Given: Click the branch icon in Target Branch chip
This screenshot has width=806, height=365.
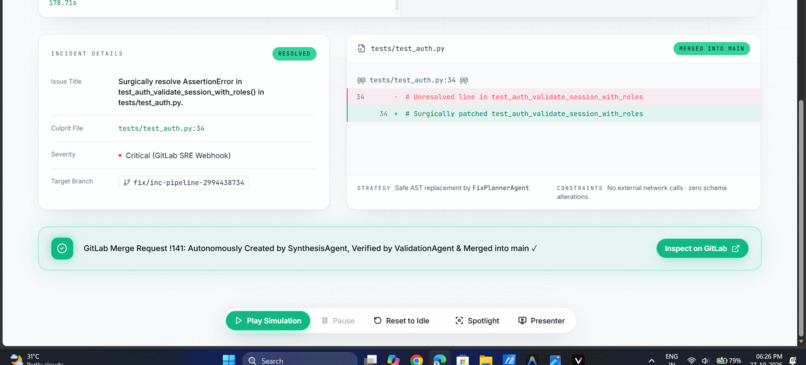Looking at the screenshot, I should pos(126,182).
